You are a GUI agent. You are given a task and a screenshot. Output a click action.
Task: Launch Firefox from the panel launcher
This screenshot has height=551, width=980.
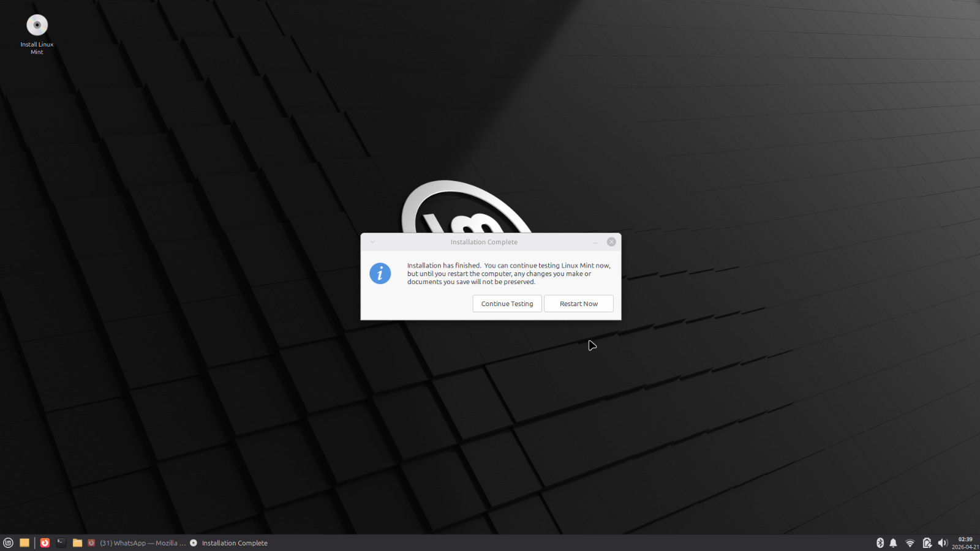[45, 542]
